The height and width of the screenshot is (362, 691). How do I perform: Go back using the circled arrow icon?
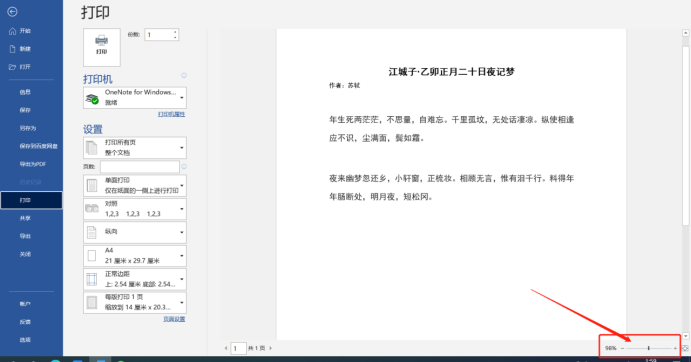(12, 12)
